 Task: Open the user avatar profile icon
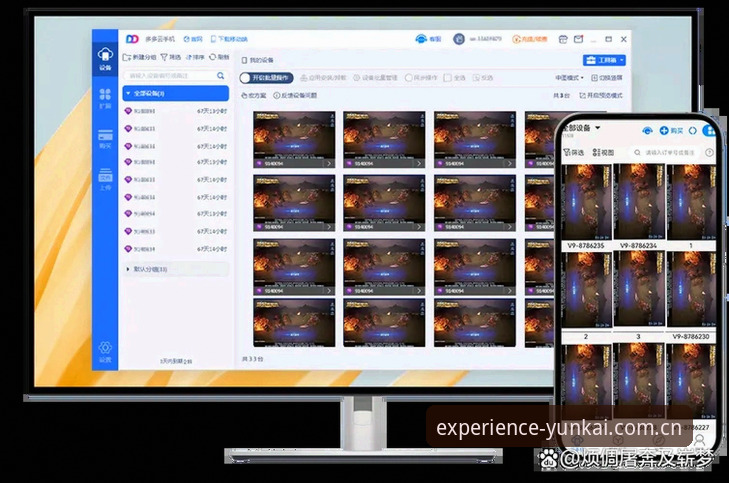pos(459,39)
